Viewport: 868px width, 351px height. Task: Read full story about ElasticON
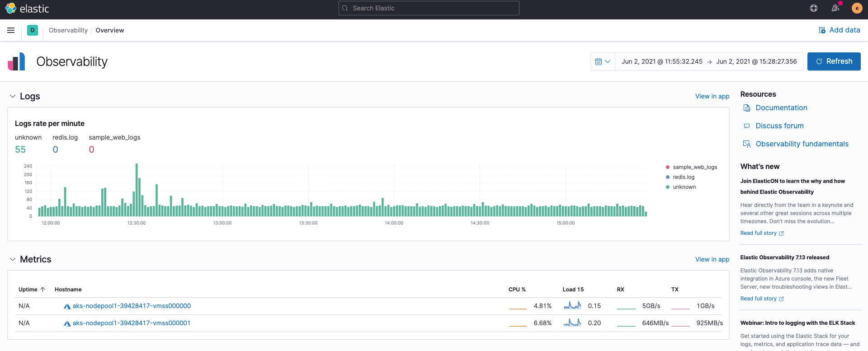pyautogui.click(x=762, y=233)
